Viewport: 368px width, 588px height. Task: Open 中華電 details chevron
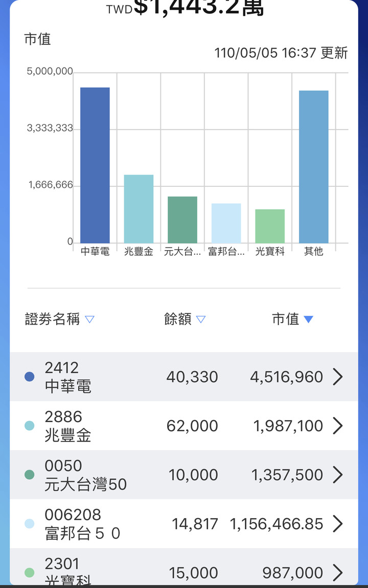(x=338, y=377)
